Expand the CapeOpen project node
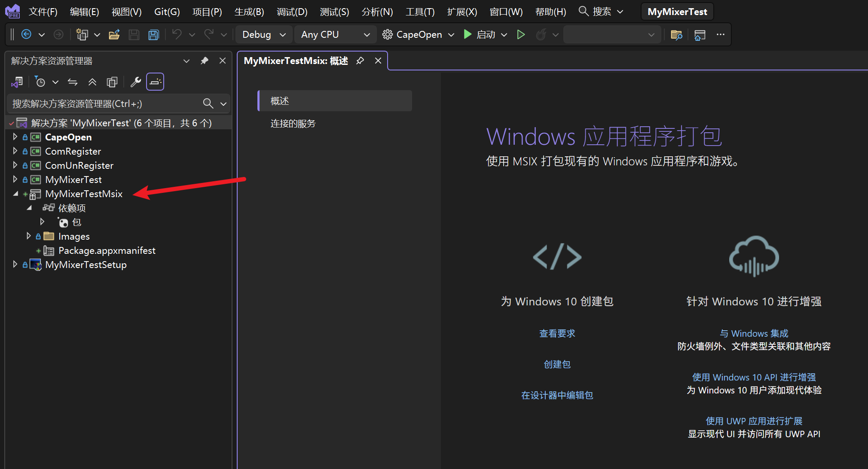 (15, 137)
